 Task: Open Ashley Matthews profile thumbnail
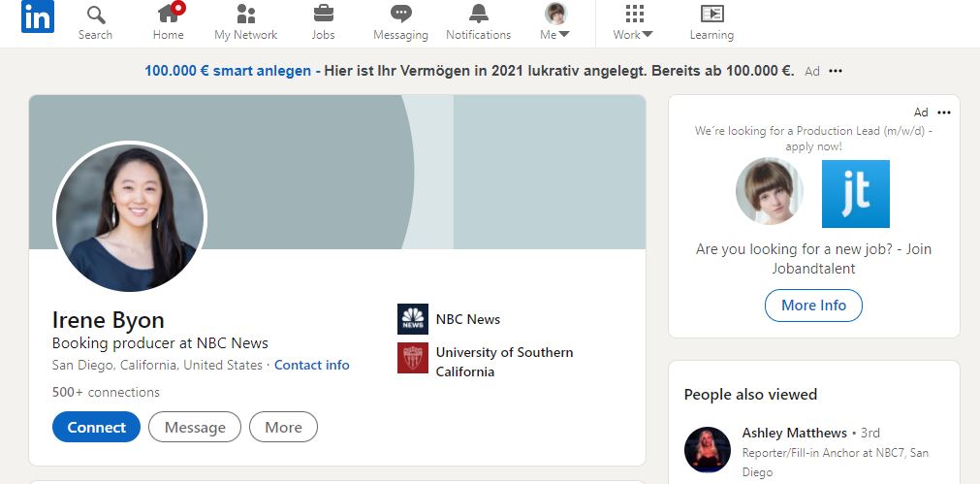pyautogui.click(x=708, y=450)
